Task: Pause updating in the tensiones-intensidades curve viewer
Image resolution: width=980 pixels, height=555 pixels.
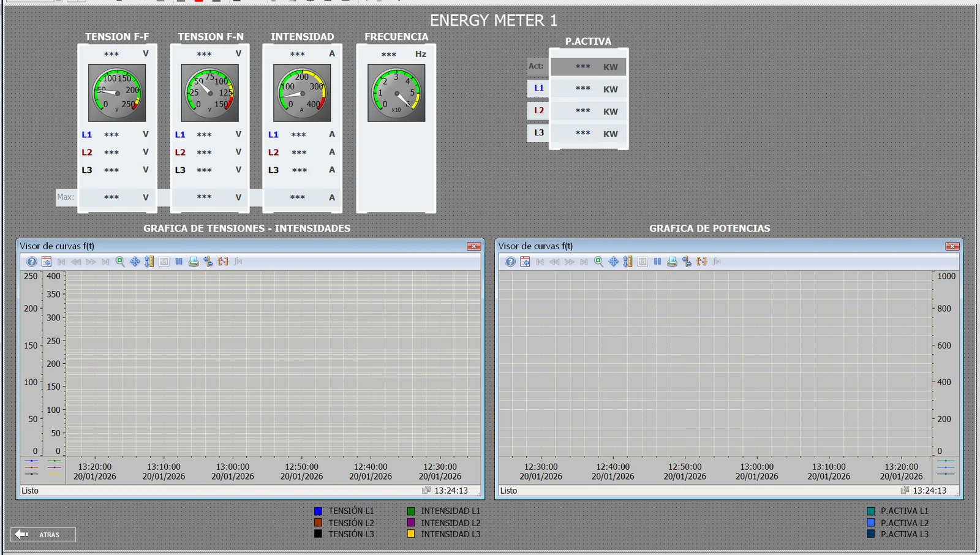Action: pyautogui.click(x=179, y=262)
